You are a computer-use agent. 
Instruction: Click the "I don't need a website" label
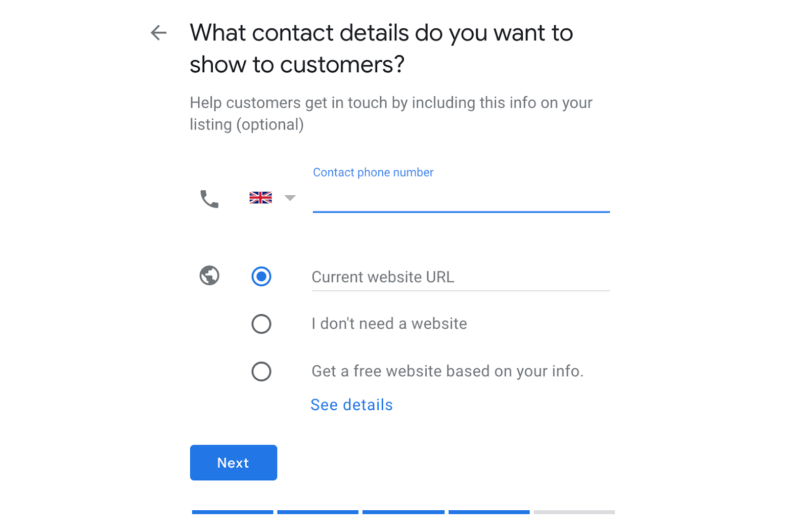point(389,324)
